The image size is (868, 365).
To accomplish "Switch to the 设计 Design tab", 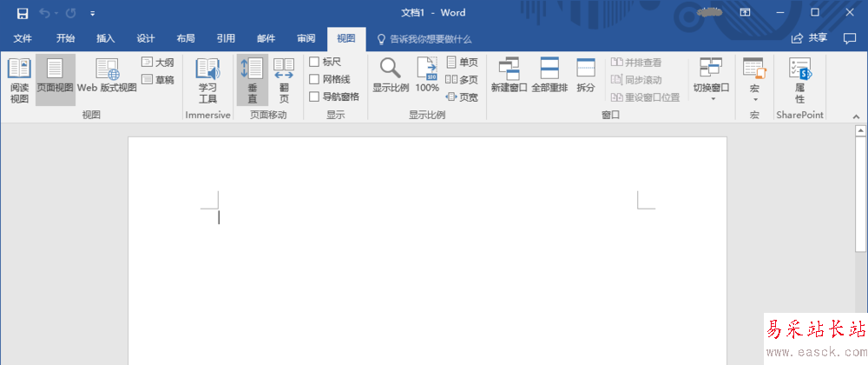I will [x=146, y=39].
